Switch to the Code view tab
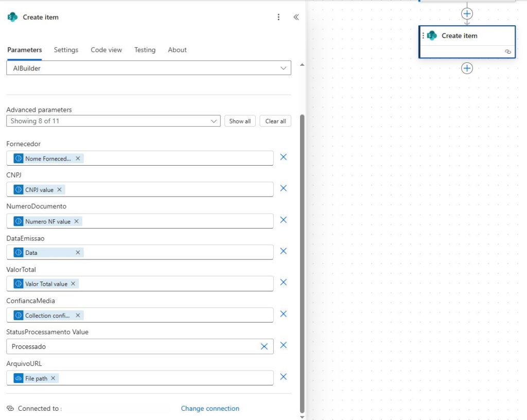Screen dimensions: 527x420 pos(106,50)
